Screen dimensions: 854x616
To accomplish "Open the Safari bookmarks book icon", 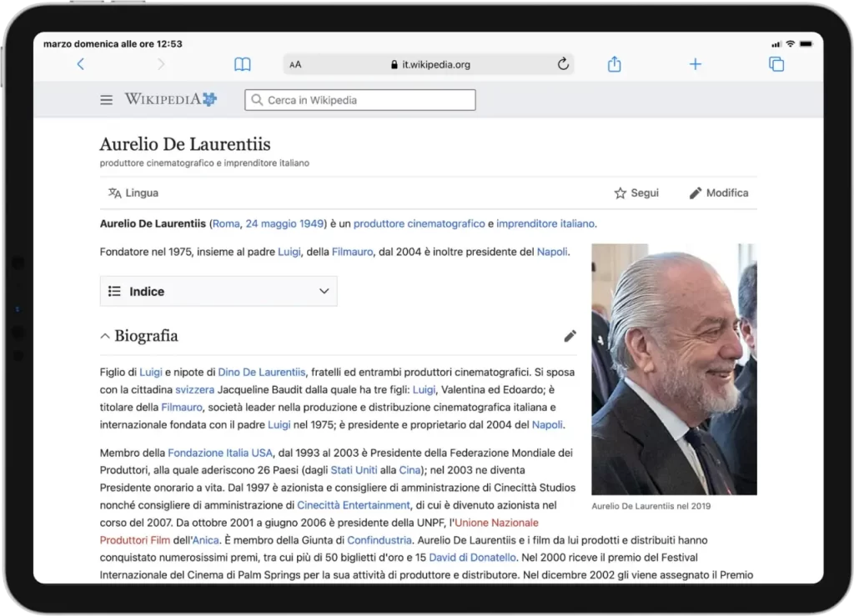I will [242, 64].
